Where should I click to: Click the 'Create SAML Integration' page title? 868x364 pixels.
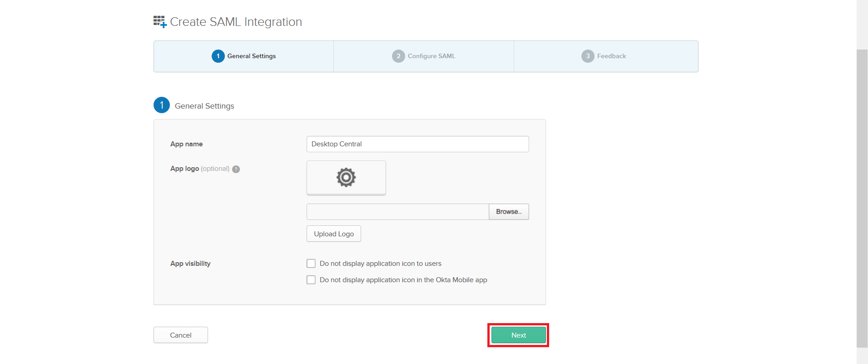click(x=236, y=22)
